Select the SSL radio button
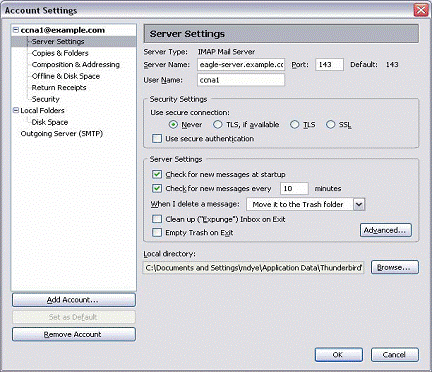 pyautogui.click(x=330, y=125)
